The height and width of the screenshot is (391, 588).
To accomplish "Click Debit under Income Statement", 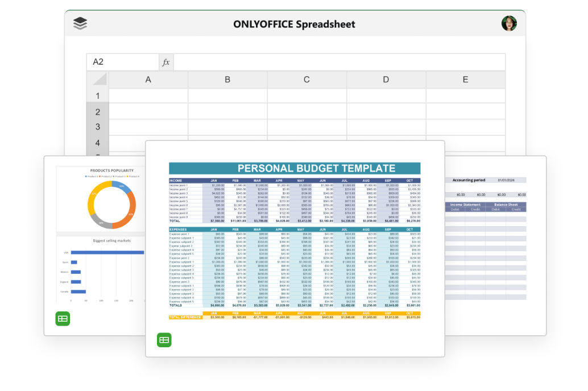I will pos(455,210).
